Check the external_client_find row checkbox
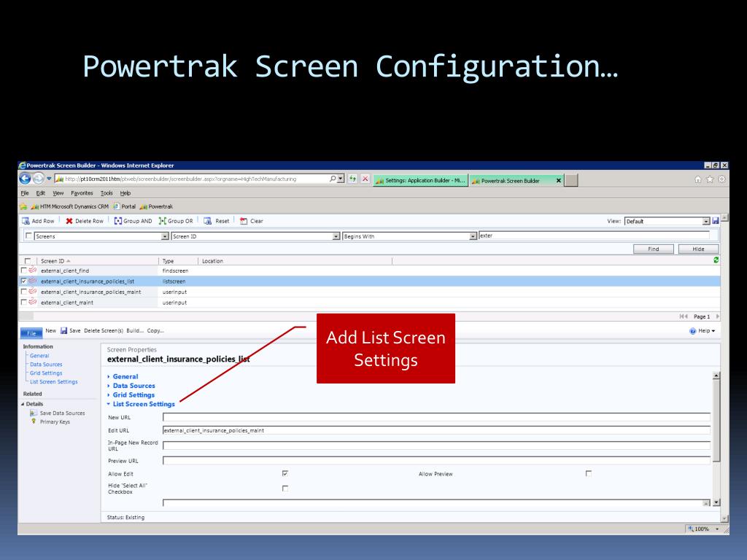The height and width of the screenshot is (560, 747). point(24,271)
